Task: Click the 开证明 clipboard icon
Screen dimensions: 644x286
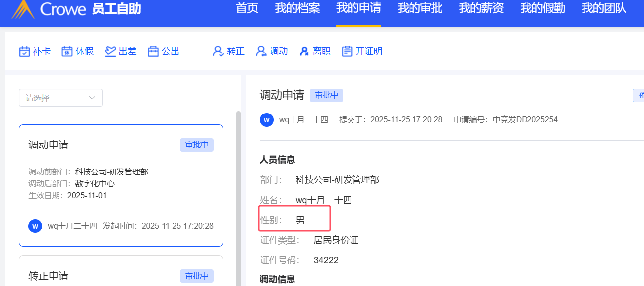Action: click(x=347, y=51)
